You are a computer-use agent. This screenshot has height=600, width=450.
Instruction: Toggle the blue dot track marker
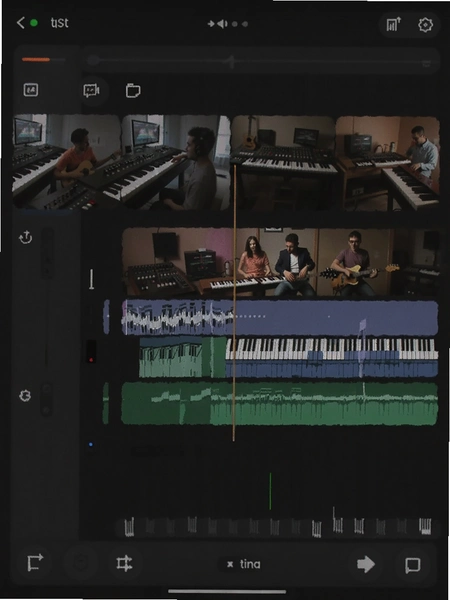[x=91, y=445]
